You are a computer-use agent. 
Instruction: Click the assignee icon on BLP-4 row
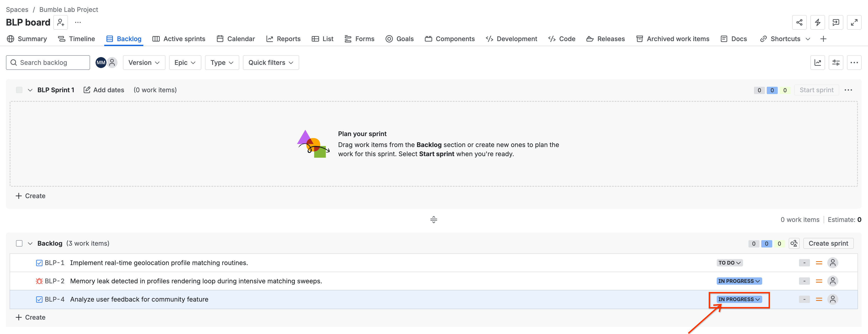[x=832, y=299]
